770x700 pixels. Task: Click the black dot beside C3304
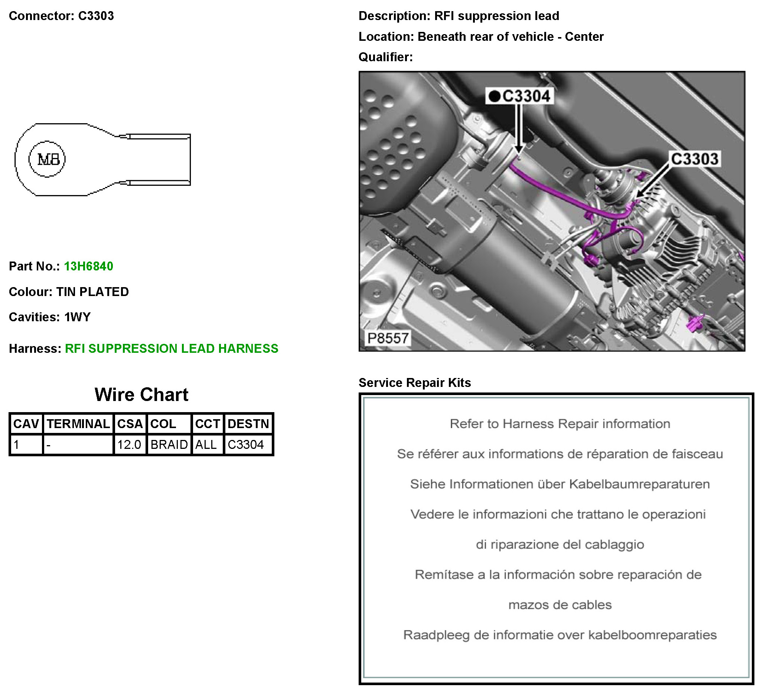click(x=494, y=96)
